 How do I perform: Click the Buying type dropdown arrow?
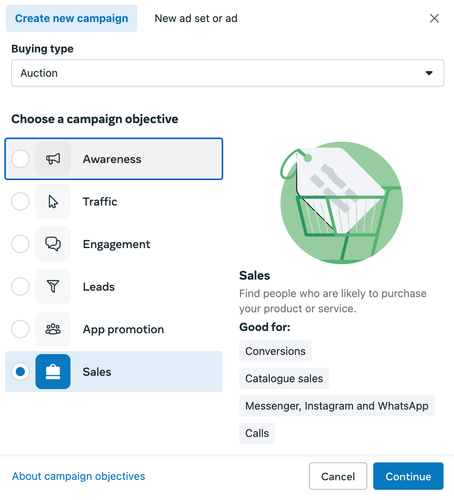(429, 73)
